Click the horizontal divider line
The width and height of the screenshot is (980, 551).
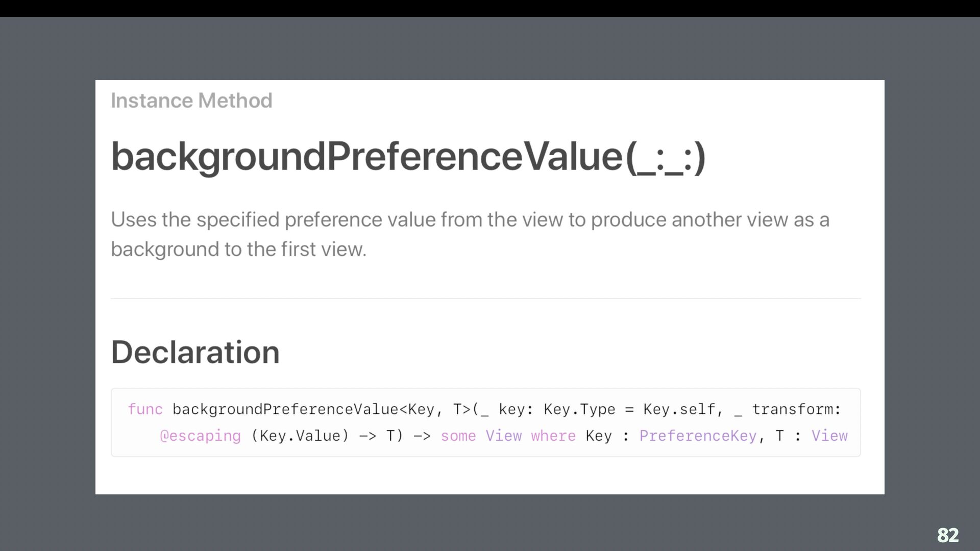click(x=485, y=298)
